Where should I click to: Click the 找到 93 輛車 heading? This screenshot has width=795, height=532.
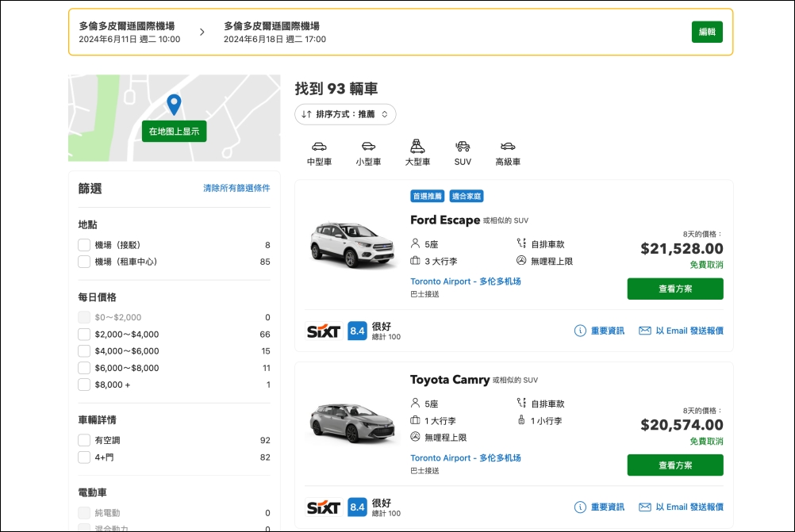point(336,89)
